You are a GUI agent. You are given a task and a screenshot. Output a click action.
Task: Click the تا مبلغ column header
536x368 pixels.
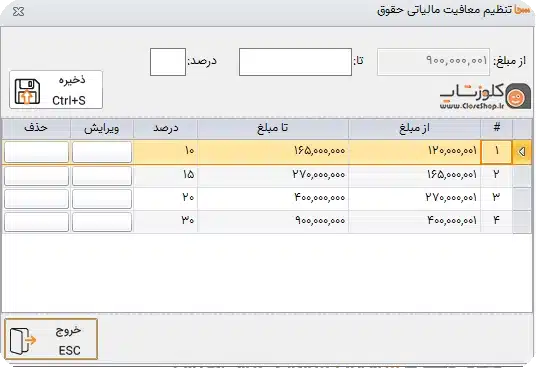point(273,128)
